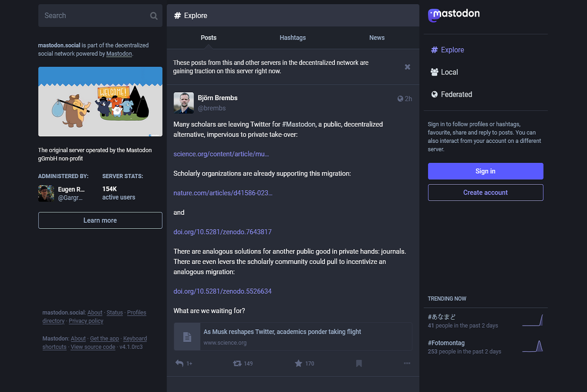Click the search magnifier icon
Screen dimensions: 587x392
pos(154,16)
